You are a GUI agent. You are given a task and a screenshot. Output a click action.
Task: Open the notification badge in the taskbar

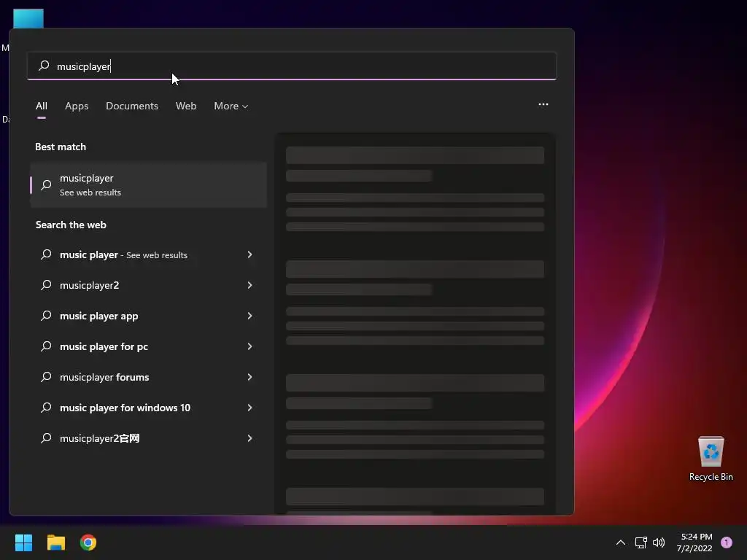tap(727, 542)
